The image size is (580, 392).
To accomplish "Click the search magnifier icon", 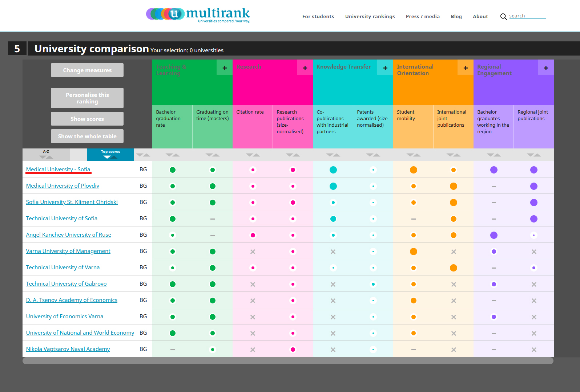I will [x=503, y=17].
